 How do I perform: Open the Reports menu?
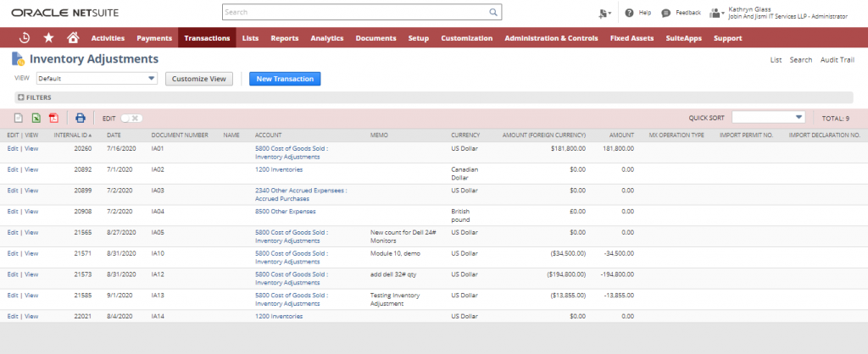point(284,38)
